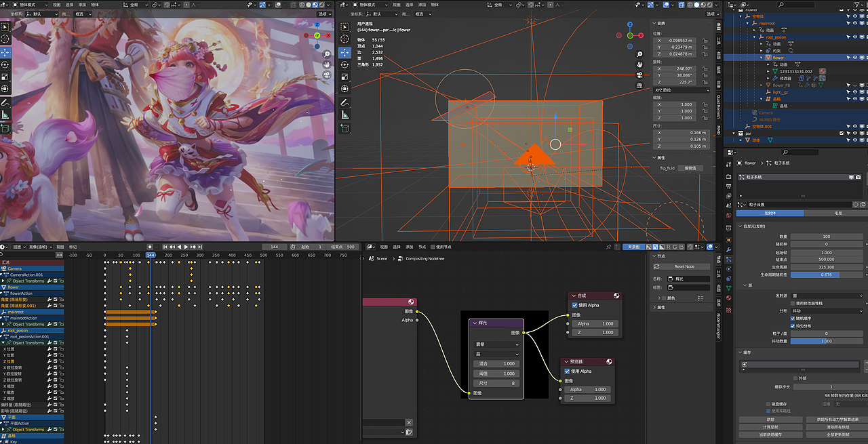This screenshot has height=444, width=868.
Task: Open the 回放 menu in timeline
Action: click(x=18, y=247)
